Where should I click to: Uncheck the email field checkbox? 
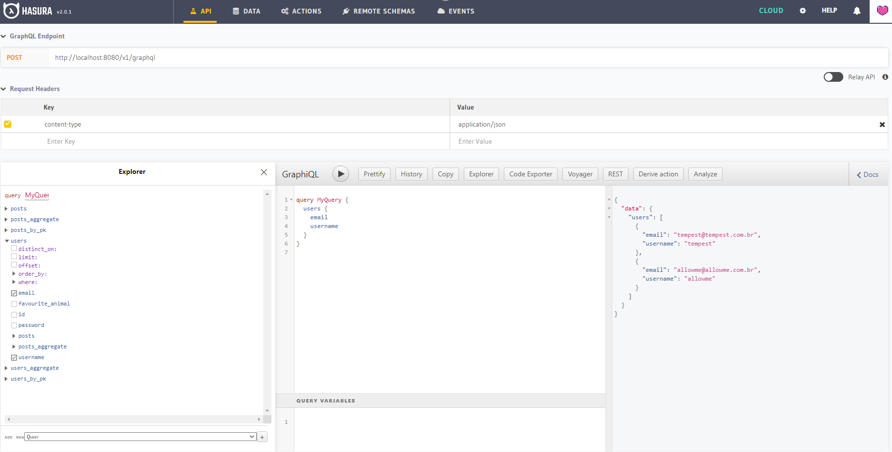[14, 293]
